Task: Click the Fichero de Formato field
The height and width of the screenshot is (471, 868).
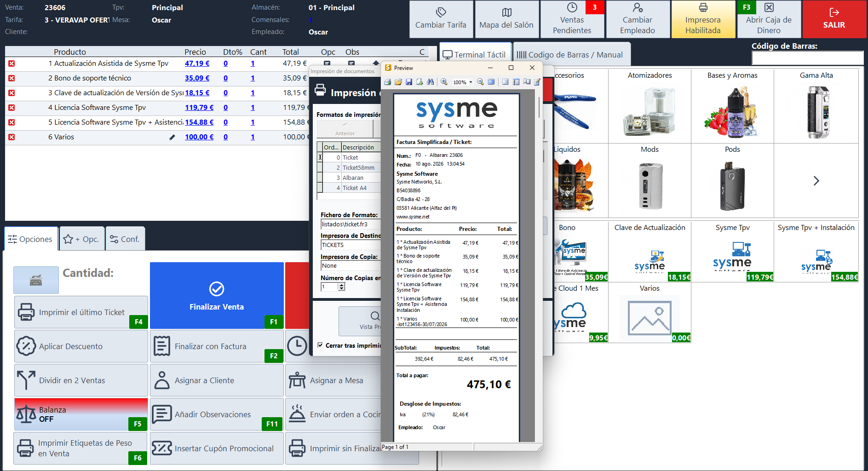Action: point(351,224)
